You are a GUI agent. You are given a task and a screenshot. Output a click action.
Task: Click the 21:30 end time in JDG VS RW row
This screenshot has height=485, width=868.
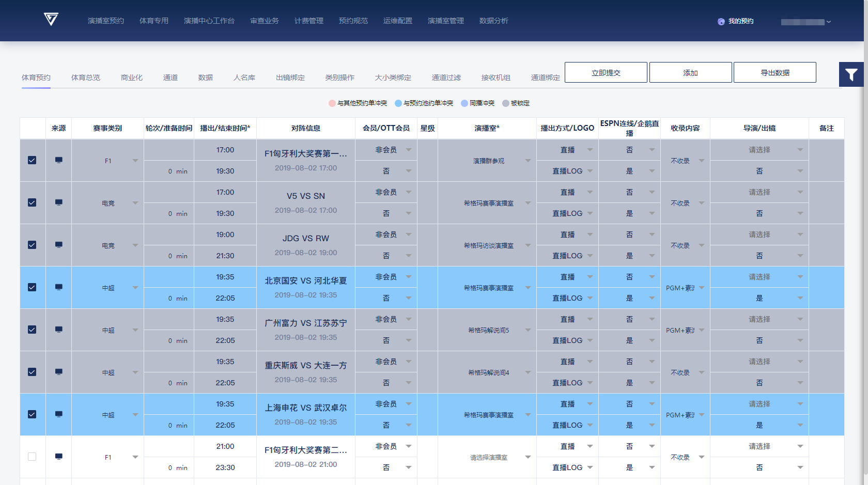pos(225,256)
